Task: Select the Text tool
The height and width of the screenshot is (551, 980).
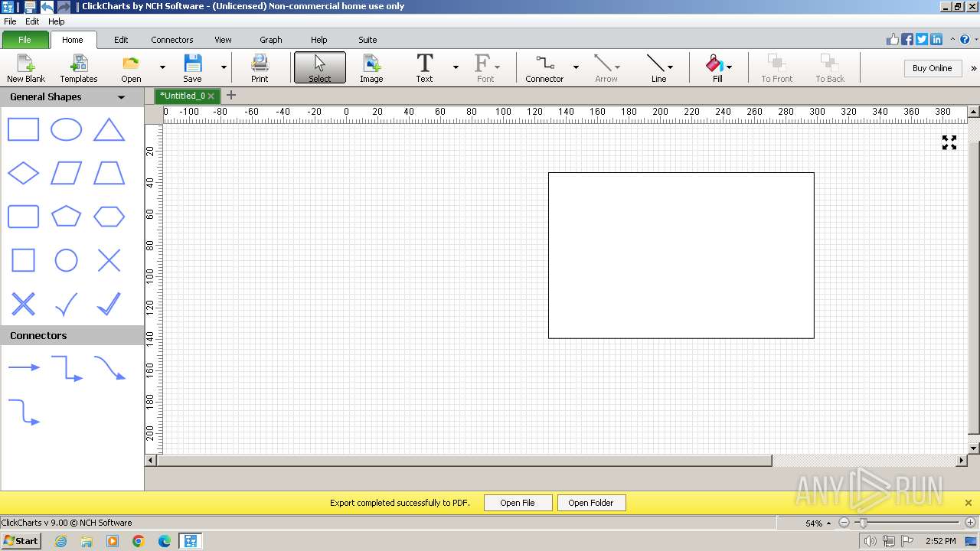Action: (x=424, y=68)
